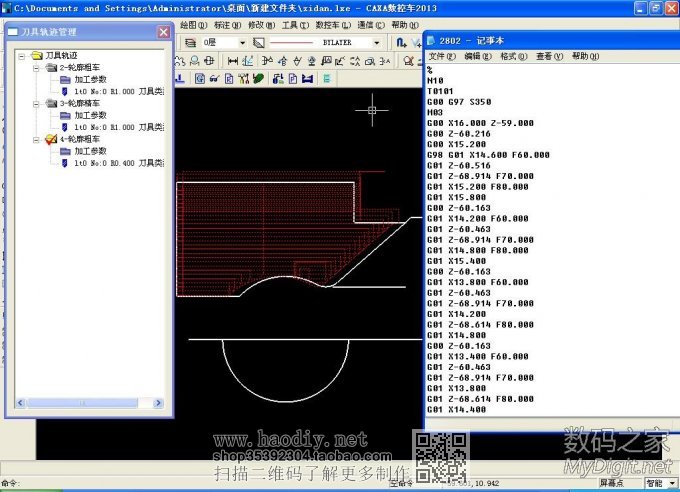Click the polyline tool icon next to linetype
The image size is (680, 492).
point(400,43)
